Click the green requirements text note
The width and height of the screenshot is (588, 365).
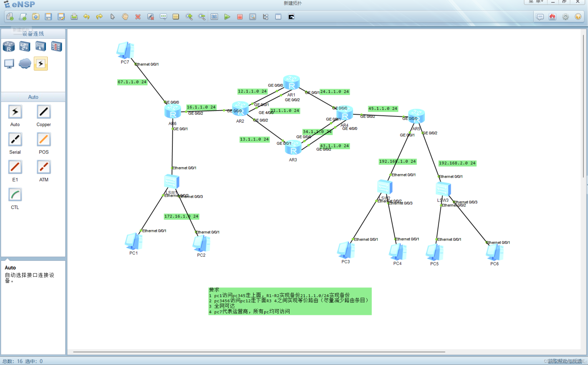tap(290, 301)
